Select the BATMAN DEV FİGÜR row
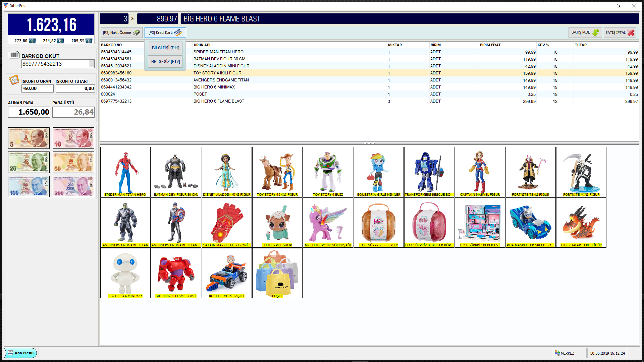 click(x=369, y=59)
